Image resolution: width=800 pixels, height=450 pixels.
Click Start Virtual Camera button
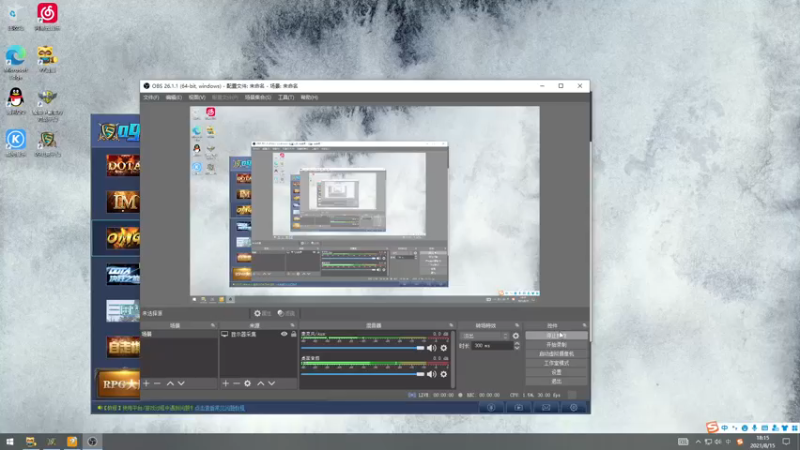pyautogui.click(x=556, y=354)
